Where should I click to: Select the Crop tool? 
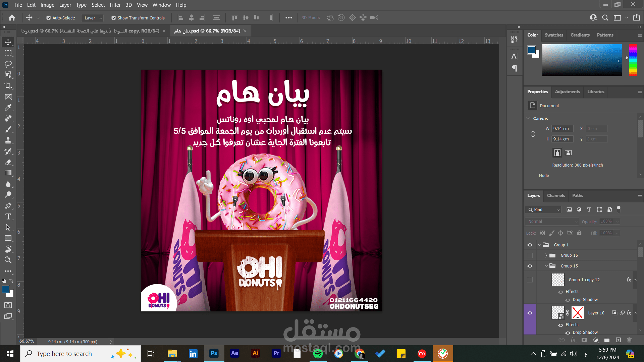point(8,86)
